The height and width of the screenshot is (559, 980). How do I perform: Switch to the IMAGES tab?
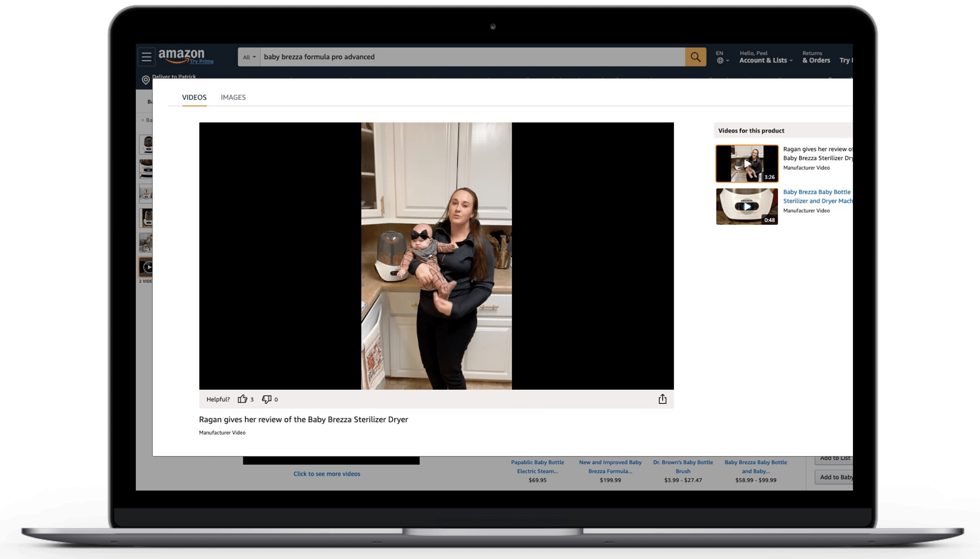233,97
